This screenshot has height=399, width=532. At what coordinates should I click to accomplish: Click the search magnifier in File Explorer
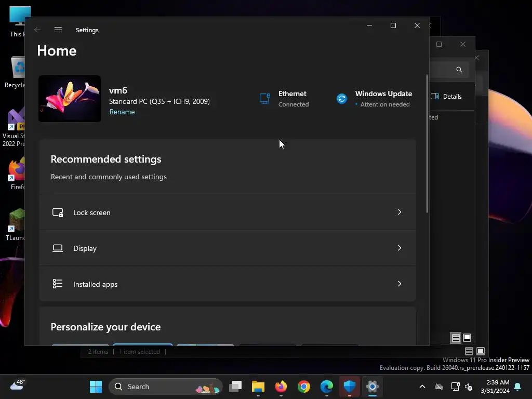pos(459,70)
